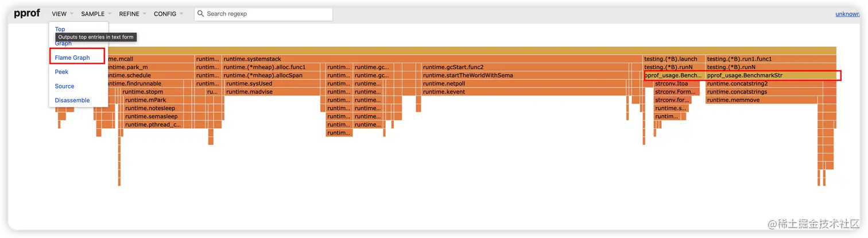
Task: Open the unknown profile link at top right
Action: coord(847,14)
